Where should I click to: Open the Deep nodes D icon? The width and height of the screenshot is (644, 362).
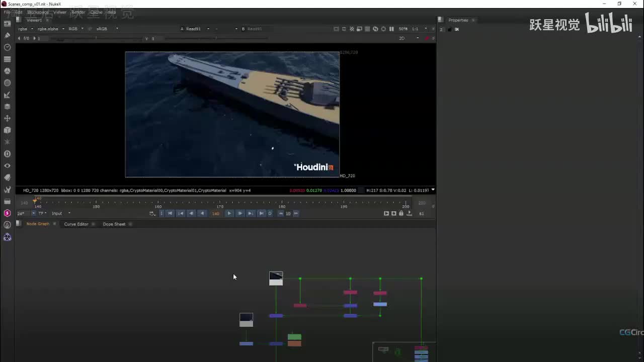point(7,154)
